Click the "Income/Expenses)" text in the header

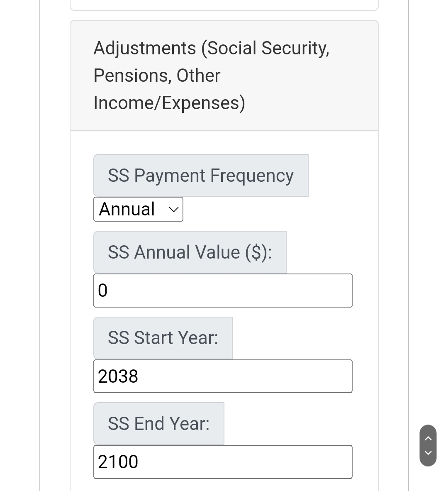click(169, 103)
